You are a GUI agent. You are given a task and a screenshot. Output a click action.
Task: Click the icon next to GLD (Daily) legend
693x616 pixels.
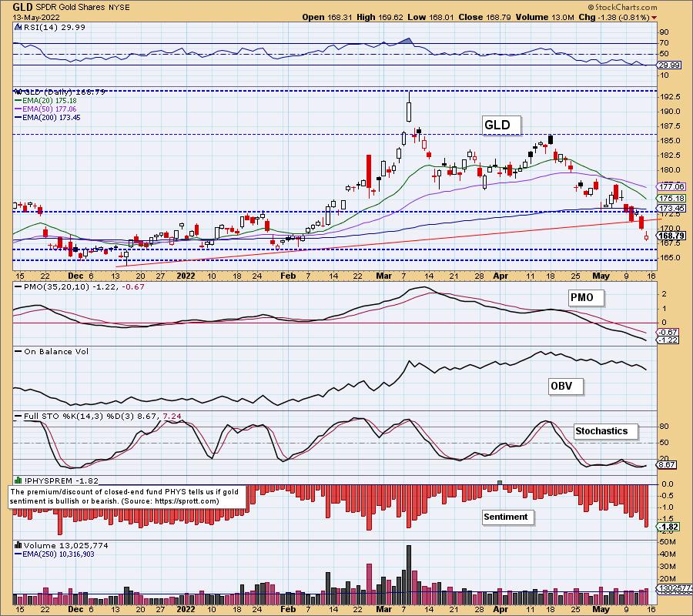pyautogui.click(x=17, y=92)
